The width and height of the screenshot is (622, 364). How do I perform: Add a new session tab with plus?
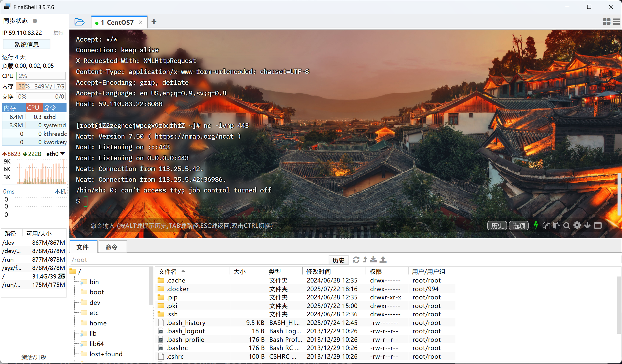154,22
